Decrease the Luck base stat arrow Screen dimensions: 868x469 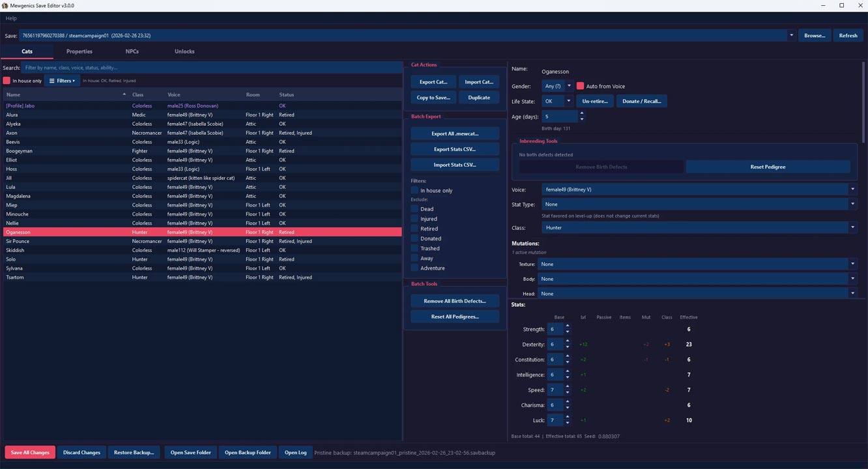pos(568,423)
